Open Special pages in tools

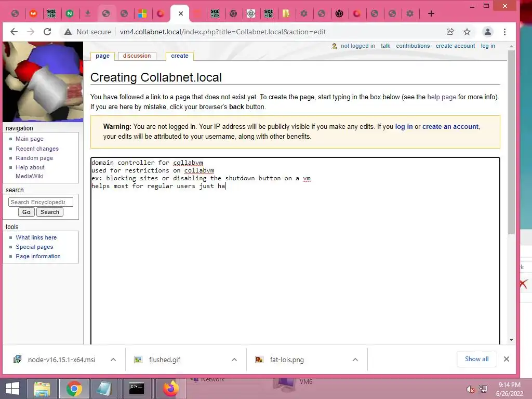(34, 247)
